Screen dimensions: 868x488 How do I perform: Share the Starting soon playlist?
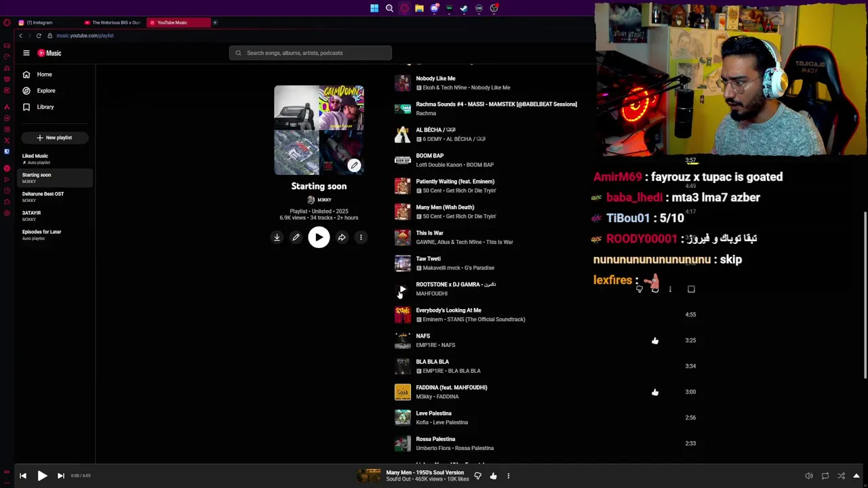[342, 237]
